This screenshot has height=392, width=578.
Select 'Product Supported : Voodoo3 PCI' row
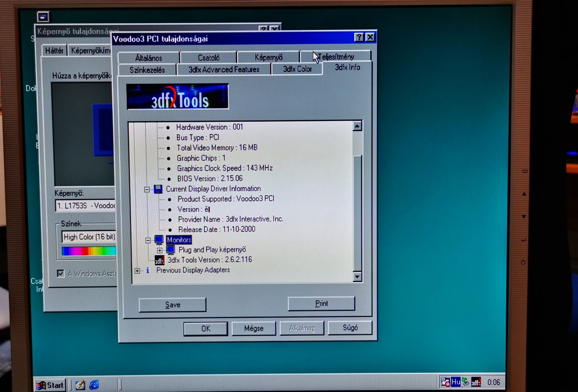226,199
